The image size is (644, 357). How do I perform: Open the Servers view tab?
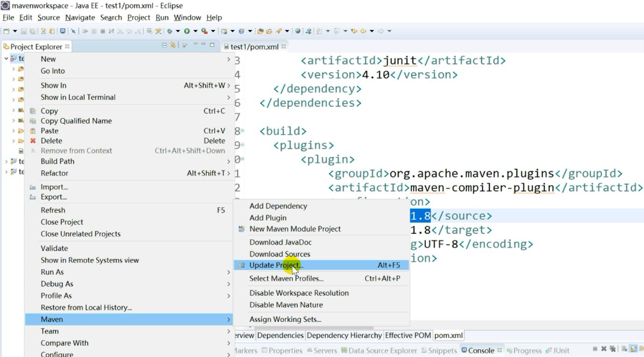point(322,350)
